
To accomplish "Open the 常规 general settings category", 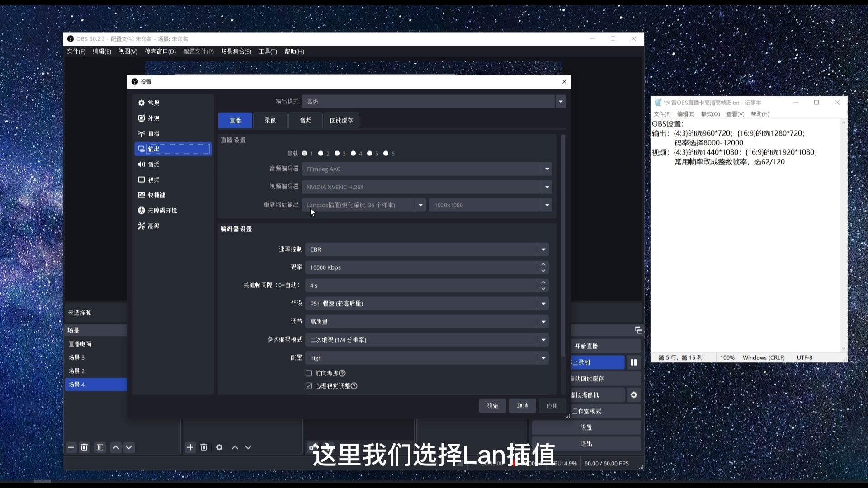I will 173,103.
